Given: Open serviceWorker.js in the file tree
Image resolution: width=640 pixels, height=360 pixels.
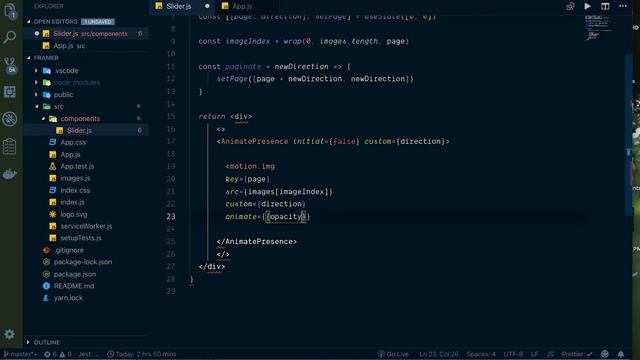Looking at the screenshot, I should coord(86,226).
